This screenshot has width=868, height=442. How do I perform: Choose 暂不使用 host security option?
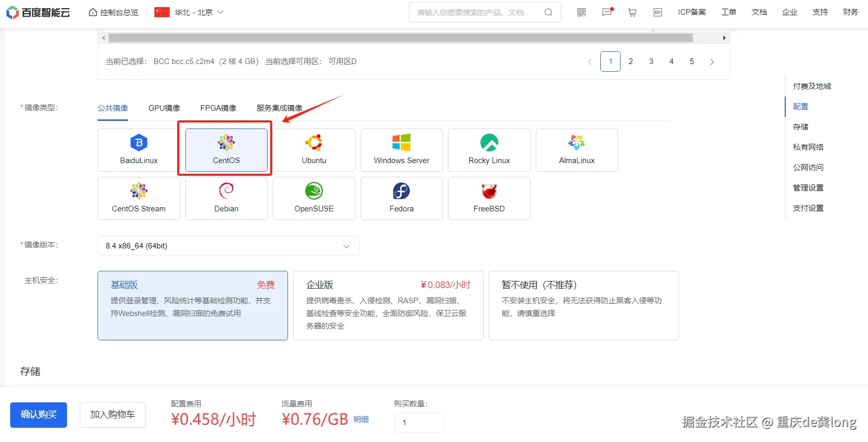(x=584, y=305)
